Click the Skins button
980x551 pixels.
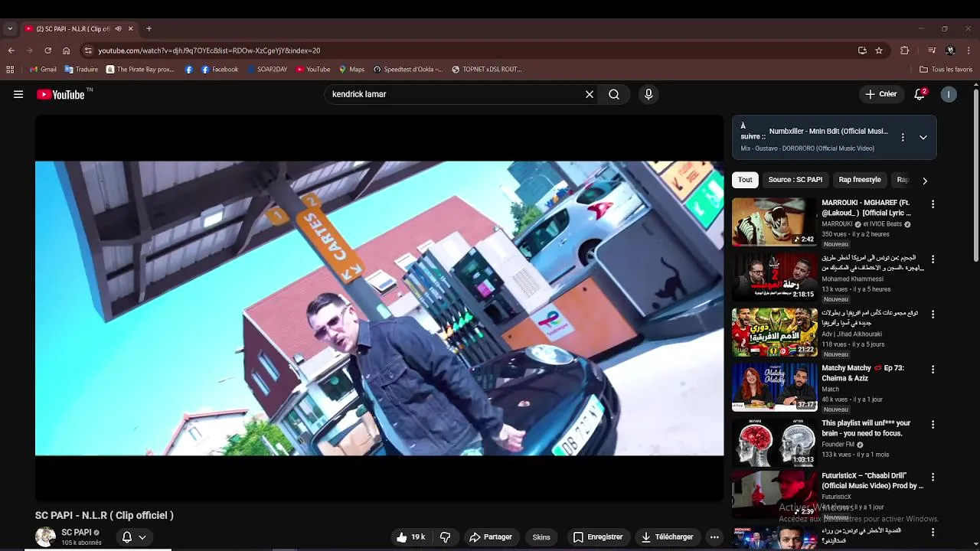click(541, 537)
